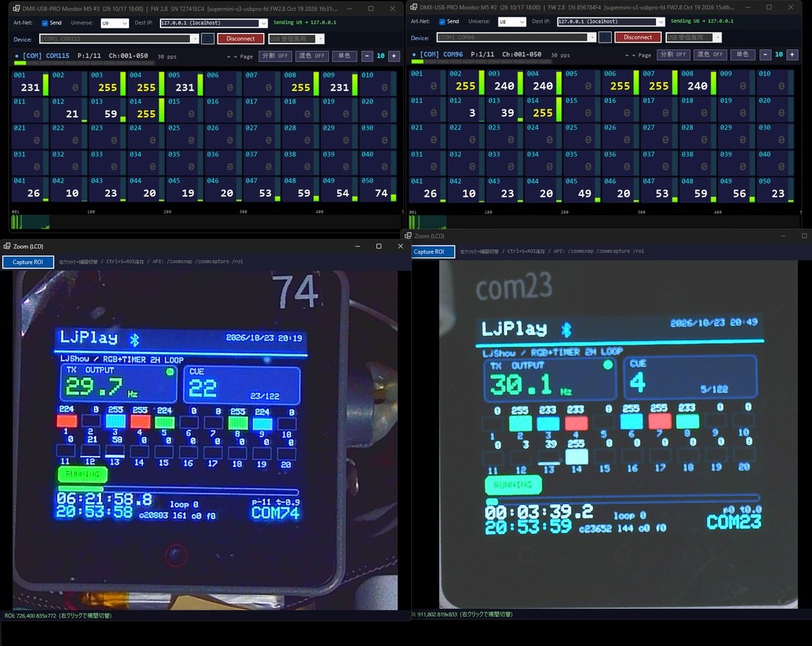The height and width of the screenshot is (646, 812).
Task: Click LCD camera preview in left Zoom window
Action: tap(205, 440)
